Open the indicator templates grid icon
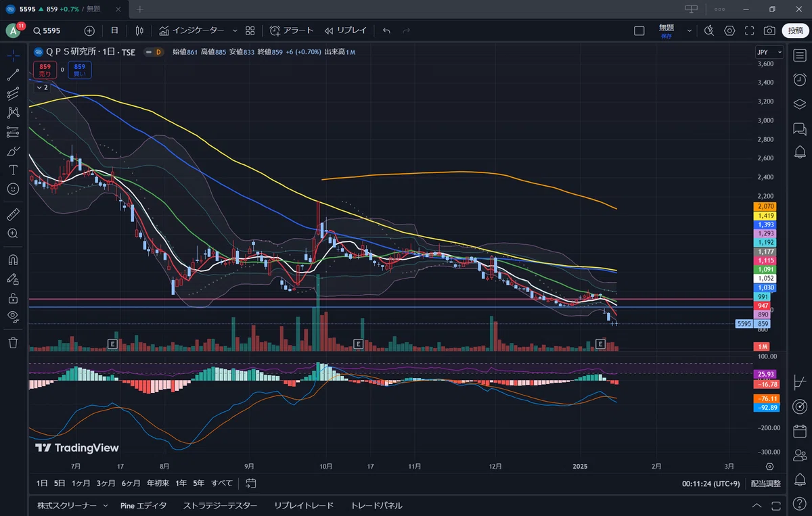812x516 pixels. [250, 30]
